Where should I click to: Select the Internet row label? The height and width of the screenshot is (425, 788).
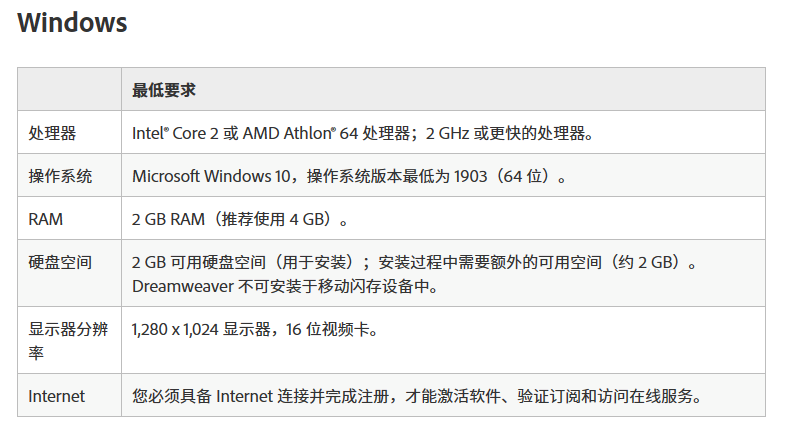pyautogui.click(x=57, y=396)
